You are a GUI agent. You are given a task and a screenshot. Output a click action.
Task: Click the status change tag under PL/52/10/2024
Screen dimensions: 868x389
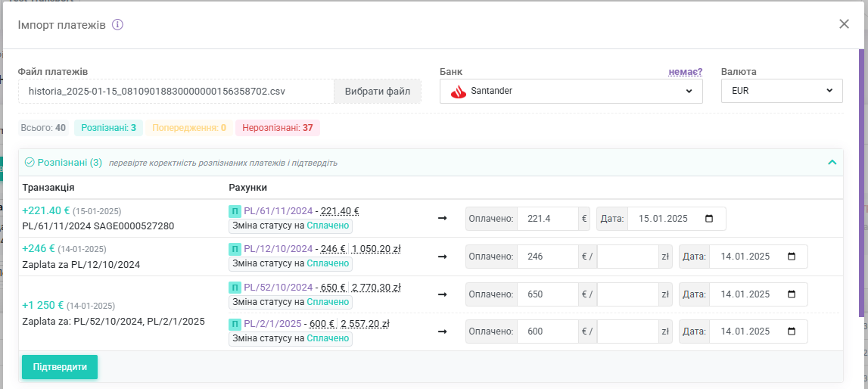click(x=291, y=302)
